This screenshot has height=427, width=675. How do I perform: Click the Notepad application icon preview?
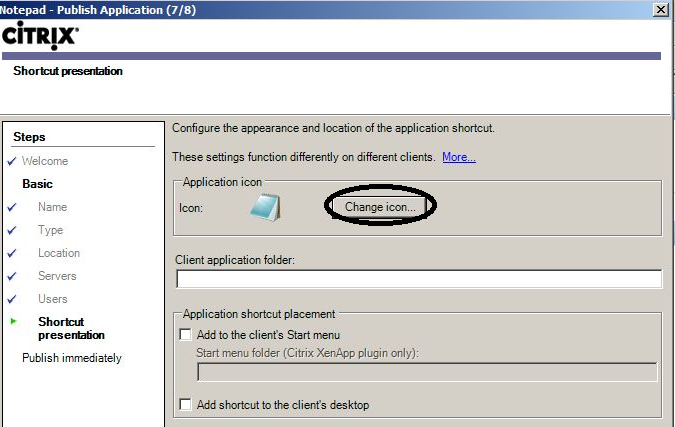pyautogui.click(x=266, y=207)
